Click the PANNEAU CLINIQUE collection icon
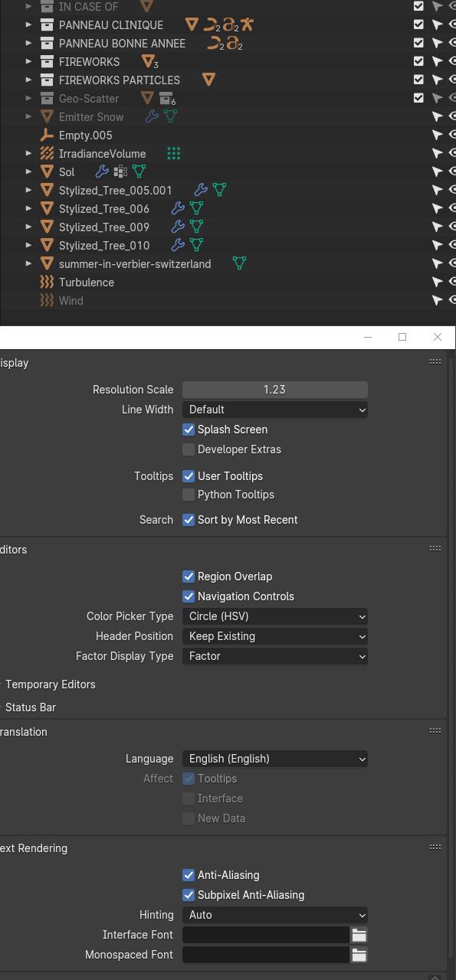The height and width of the screenshot is (980, 456). [x=47, y=24]
